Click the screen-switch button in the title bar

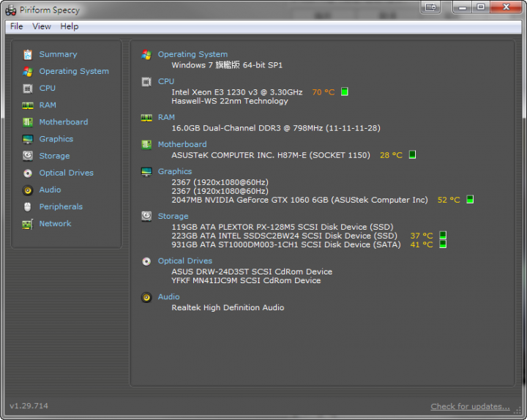pos(430,7)
